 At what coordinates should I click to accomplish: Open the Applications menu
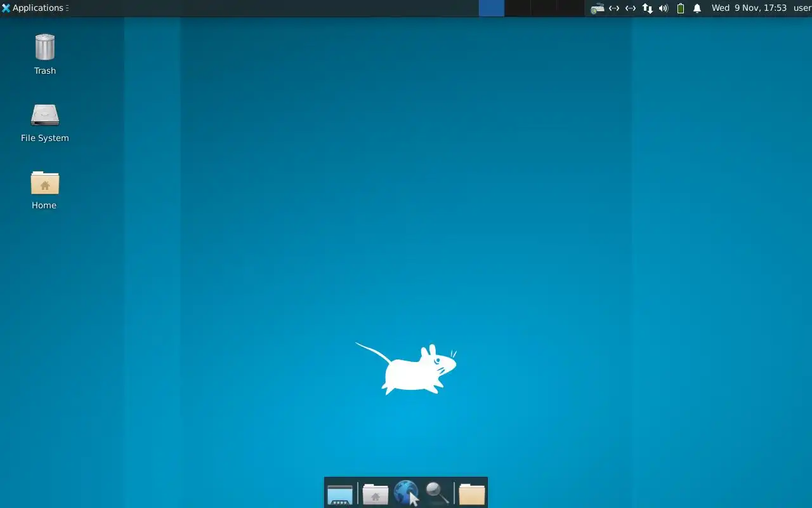click(x=35, y=8)
